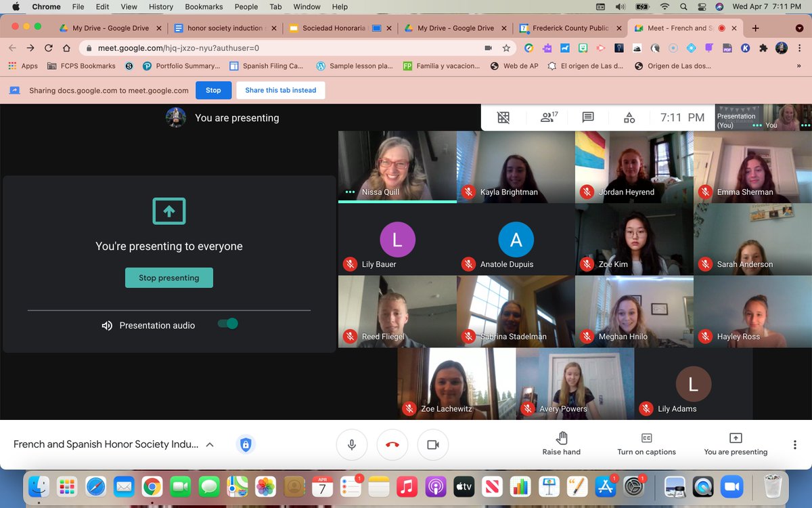Click the Stop presenting button
The width and height of the screenshot is (812, 508).
coord(169,278)
